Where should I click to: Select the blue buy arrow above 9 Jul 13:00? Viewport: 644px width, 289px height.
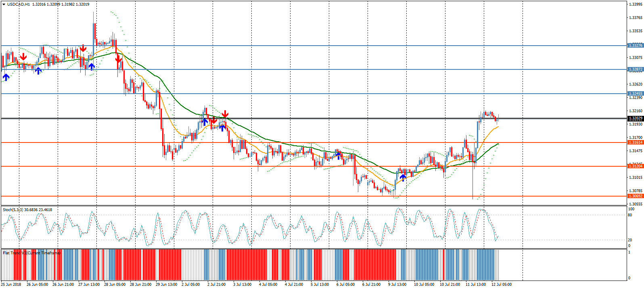(x=403, y=177)
